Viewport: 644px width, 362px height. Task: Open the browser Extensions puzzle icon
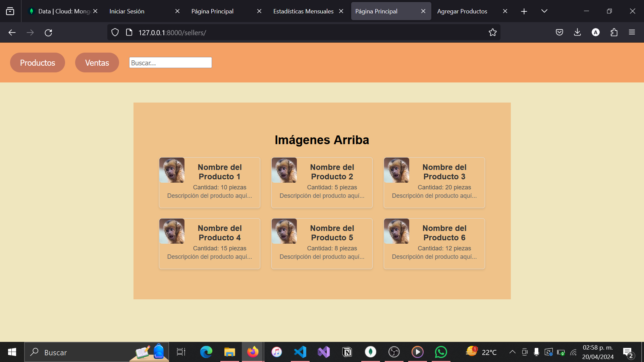coord(614,33)
